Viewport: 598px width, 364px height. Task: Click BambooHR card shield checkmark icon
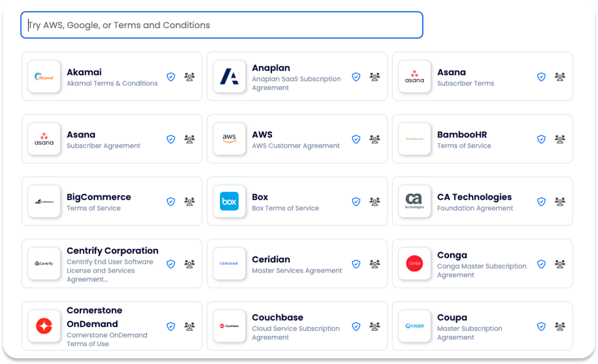(x=541, y=139)
